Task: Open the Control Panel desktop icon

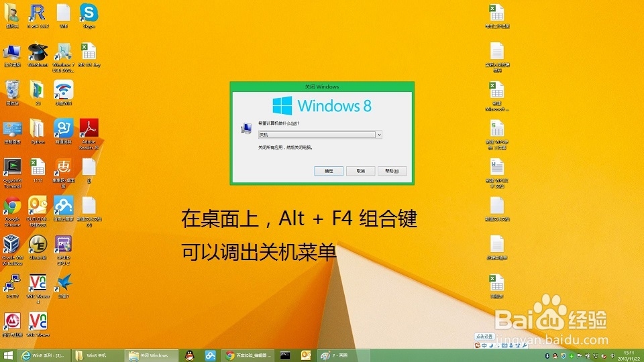Action: pyautogui.click(x=12, y=131)
